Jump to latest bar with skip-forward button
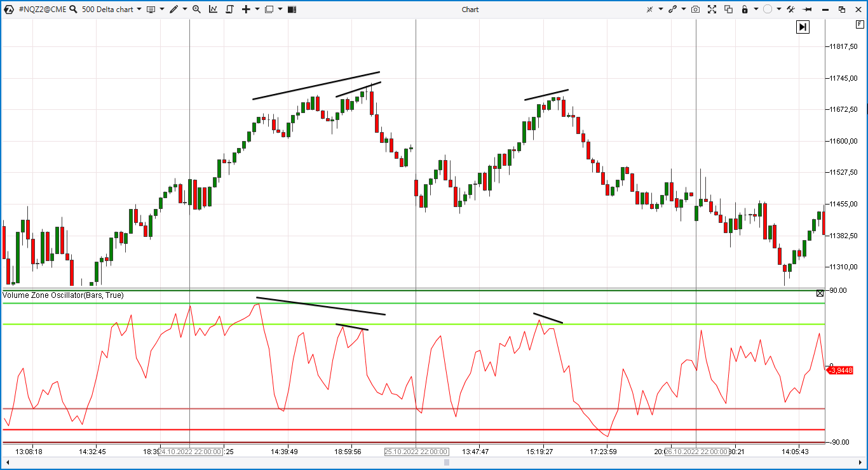This screenshot has height=470, width=868. coord(803,27)
